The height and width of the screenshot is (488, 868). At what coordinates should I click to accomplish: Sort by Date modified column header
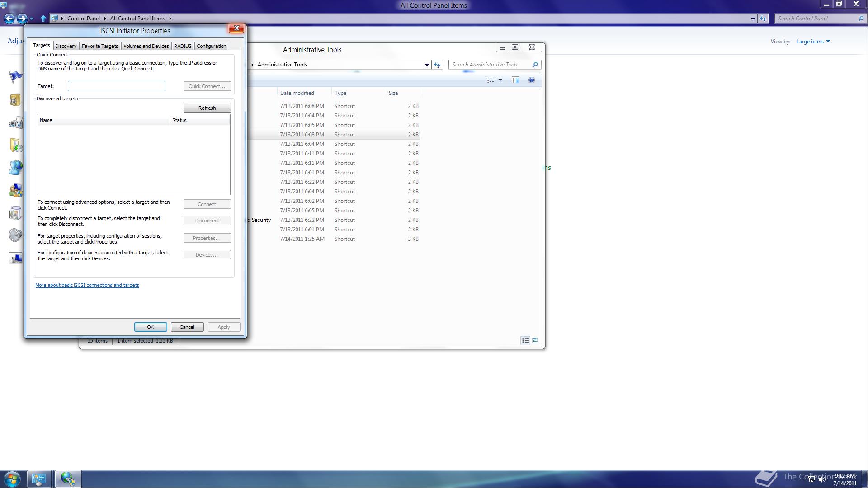297,93
